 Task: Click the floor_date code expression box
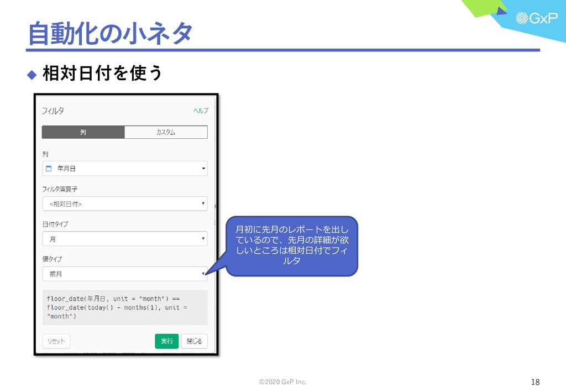pyautogui.click(x=125, y=307)
